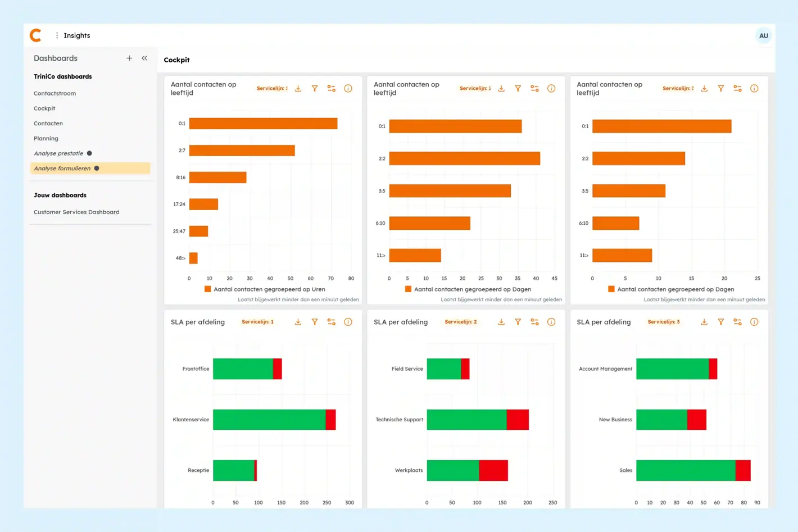This screenshot has width=798, height=532.
Task: Open the Contactstroom dashboard
Action: pyautogui.click(x=55, y=94)
